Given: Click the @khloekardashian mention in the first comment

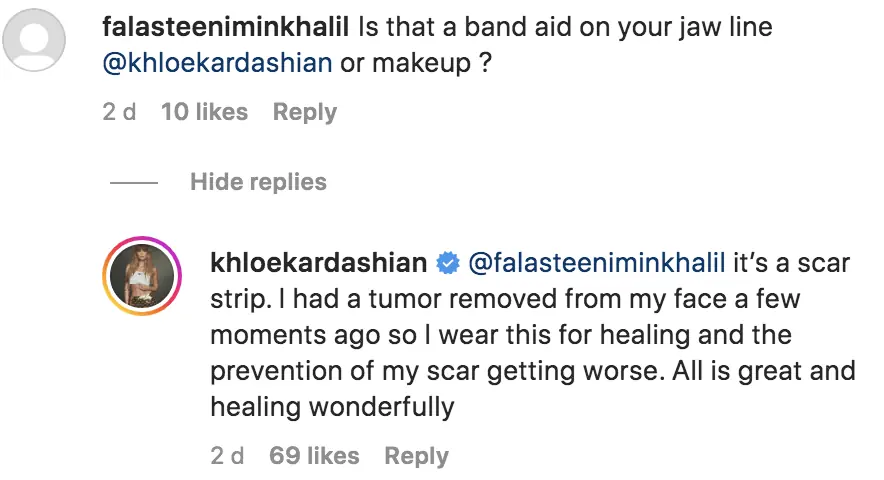Looking at the screenshot, I should point(217,63).
